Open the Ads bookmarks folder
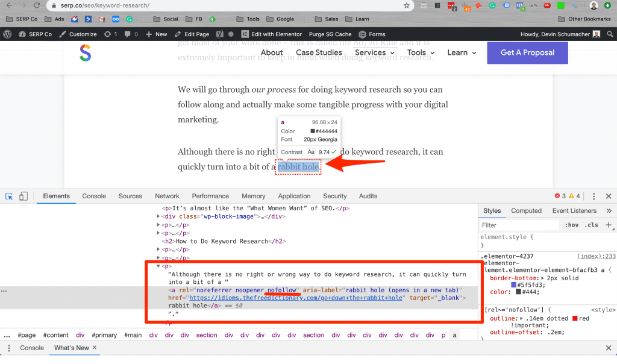617x364 pixels. tap(54, 19)
